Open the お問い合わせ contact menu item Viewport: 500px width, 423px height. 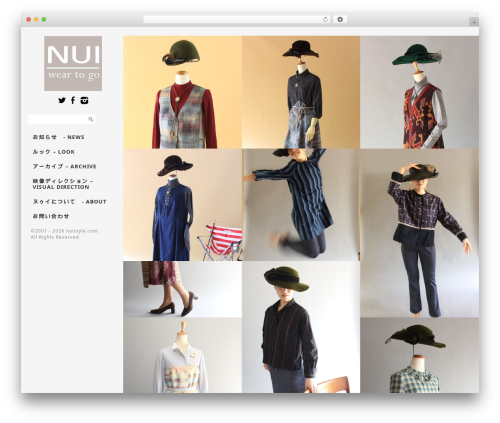(x=51, y=216)
